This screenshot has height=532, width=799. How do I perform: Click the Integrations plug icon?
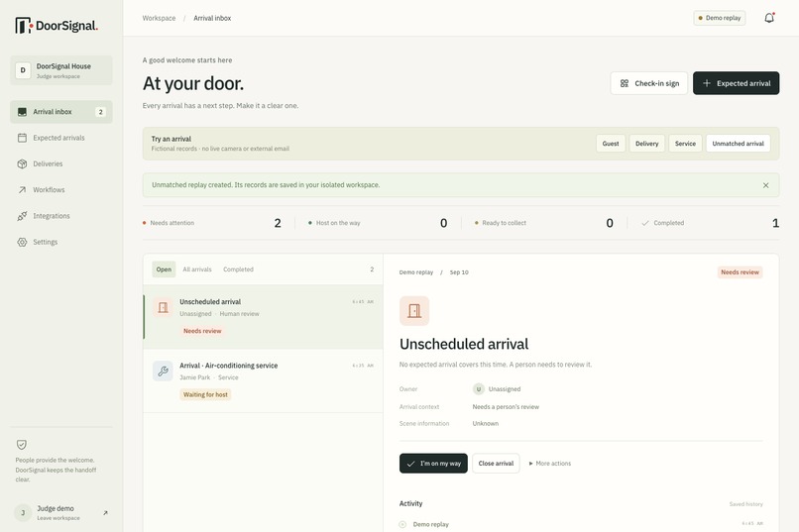click(22, 216)
